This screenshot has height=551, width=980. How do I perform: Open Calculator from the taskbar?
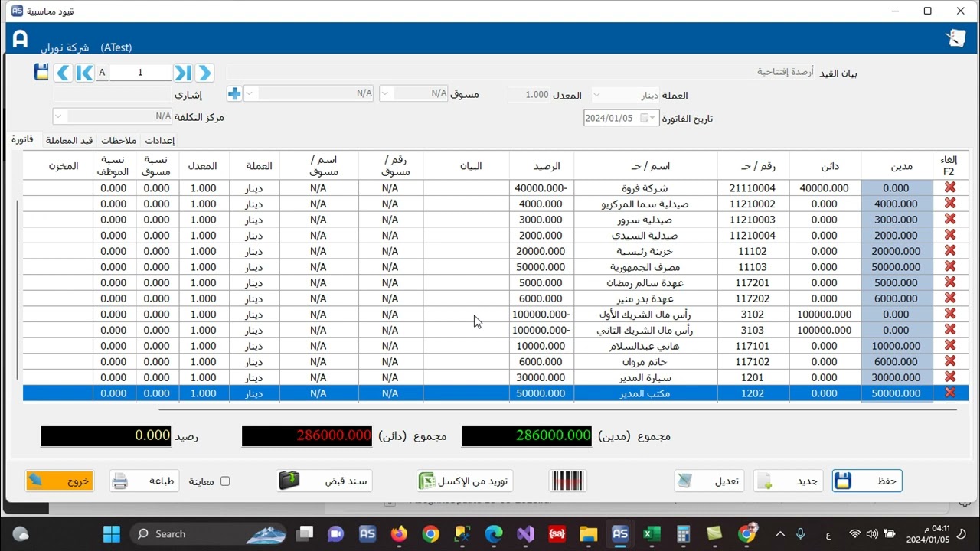coord(683,533)
